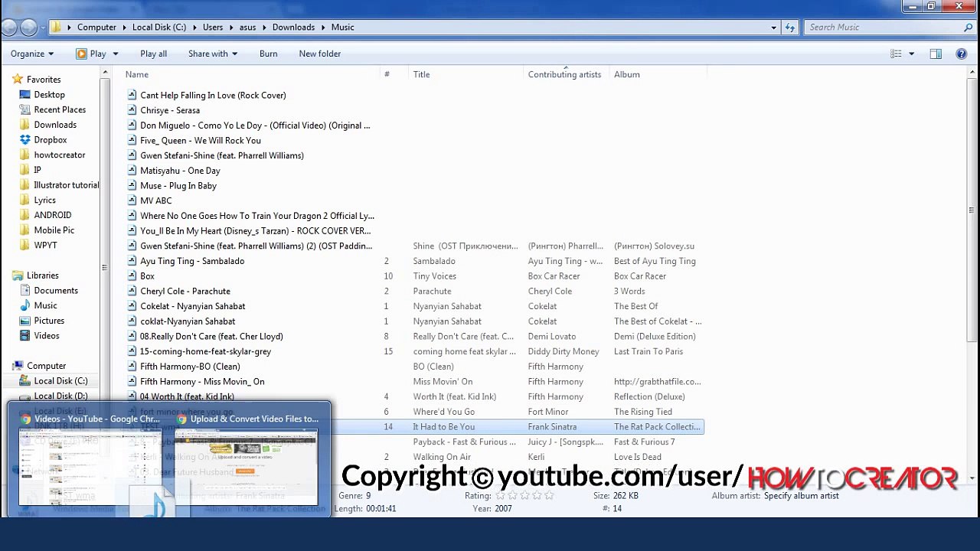Click the Pictures library icon
The width and height of the screenshot is (980, 551).
(24, 321)
